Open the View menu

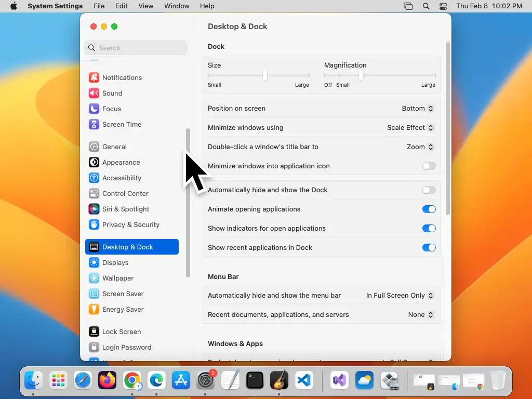(145, 6)
